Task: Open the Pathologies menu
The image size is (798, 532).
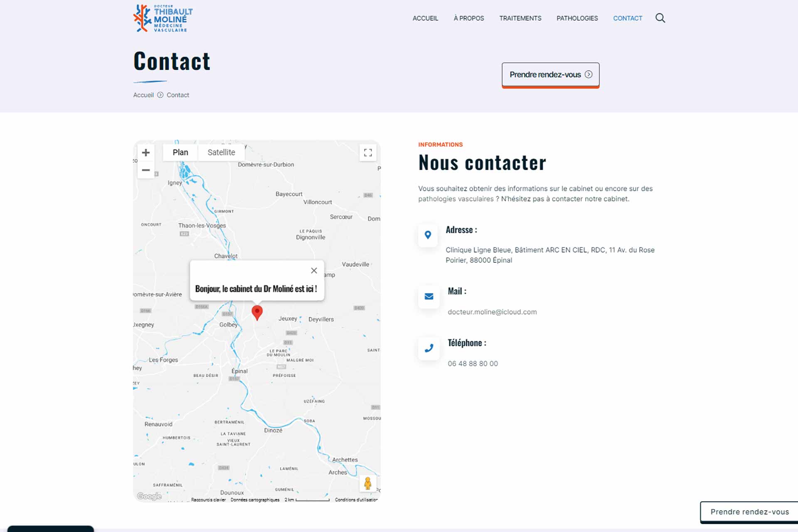Action: point(577,18)
